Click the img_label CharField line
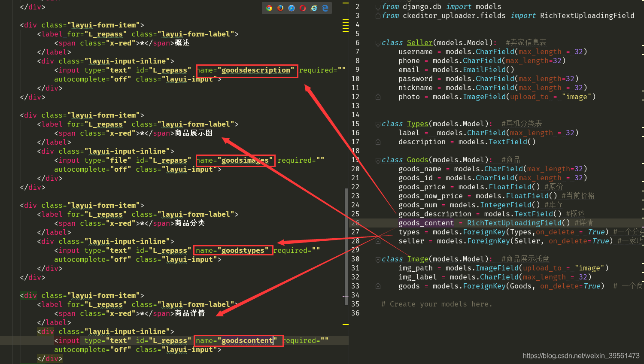The width and height of the screenshot is (644, 364). [495, 277]
